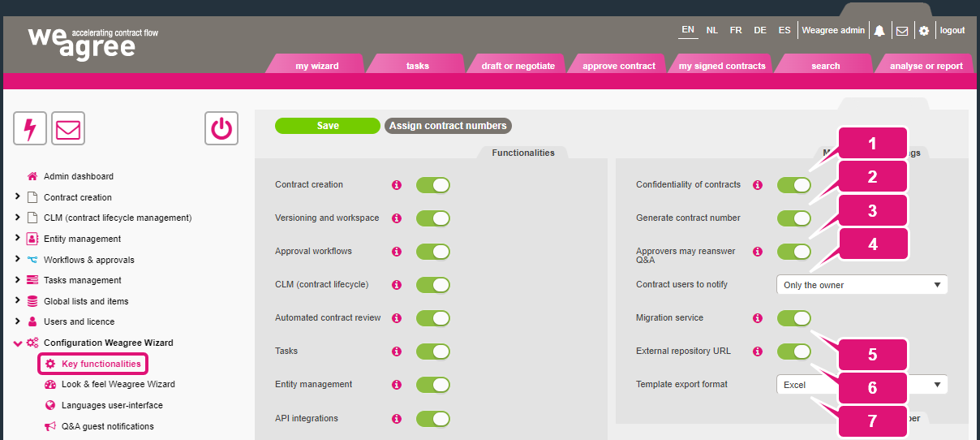
Task: Toggle the Tasks functionality switch
Action: [433, 352]
